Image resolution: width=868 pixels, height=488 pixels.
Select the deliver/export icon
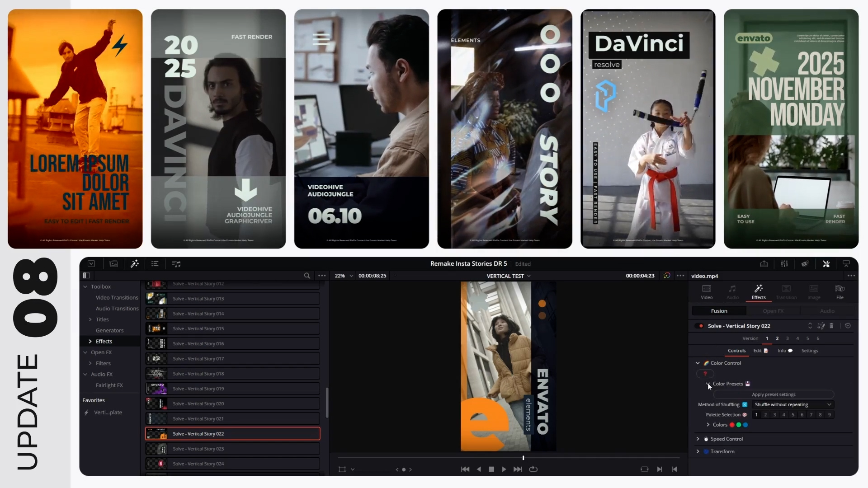coord(764,263)
